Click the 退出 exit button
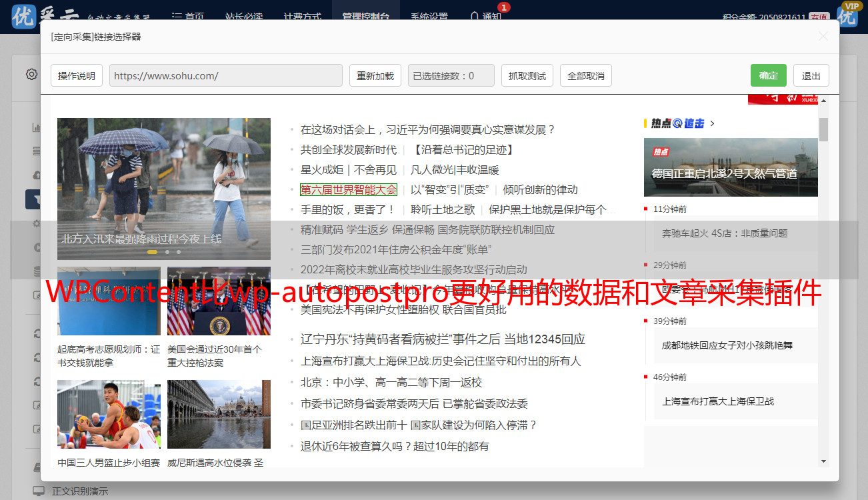 pyautogui.click(x=811, y=76)
